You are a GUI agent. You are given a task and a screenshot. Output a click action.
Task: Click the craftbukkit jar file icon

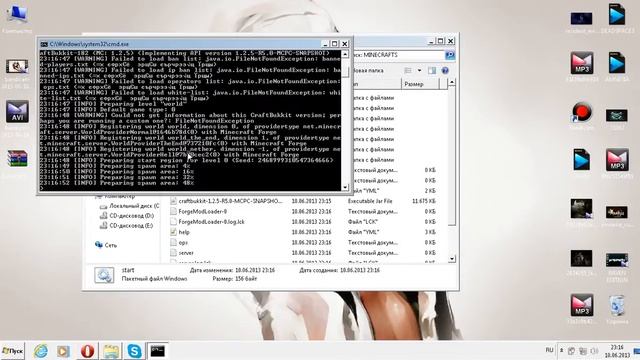pos(173,201)
